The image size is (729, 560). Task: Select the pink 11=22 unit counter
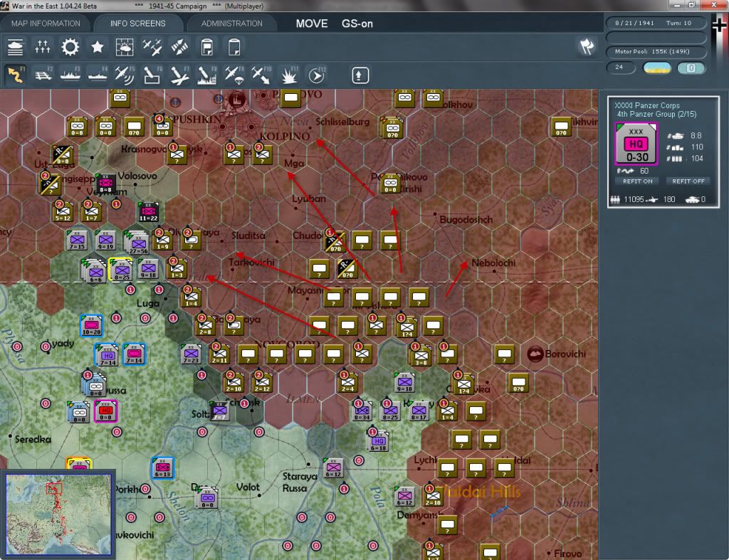pyautogui.click(x=149, y=212)
